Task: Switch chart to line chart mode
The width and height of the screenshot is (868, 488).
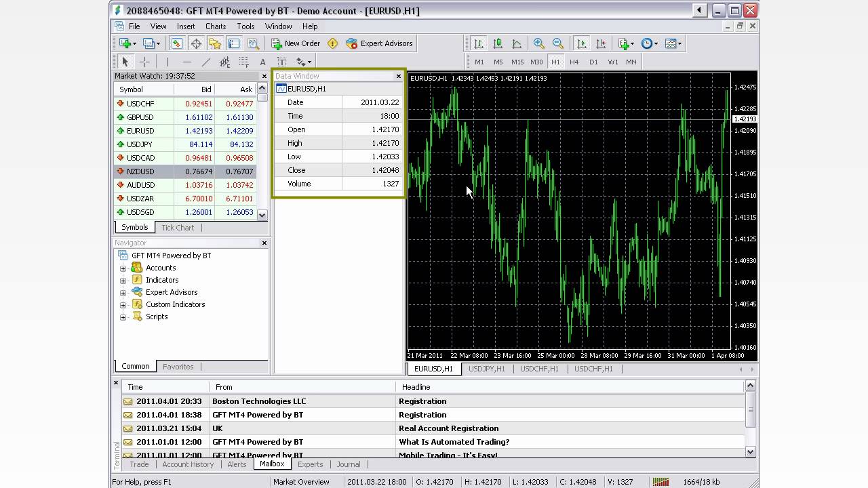Action: pos(516,43)
